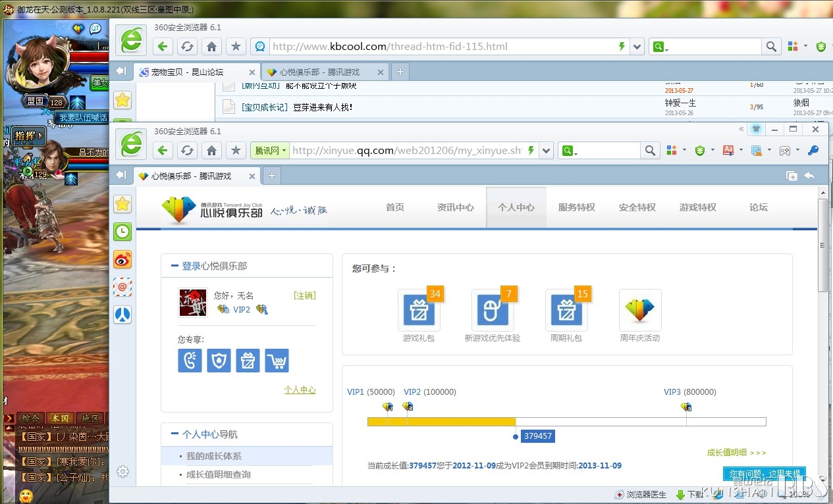This screenshot has width=833, height=504.
Task: Click the restore closed tab arrow icon
Action: click(809, 176)
